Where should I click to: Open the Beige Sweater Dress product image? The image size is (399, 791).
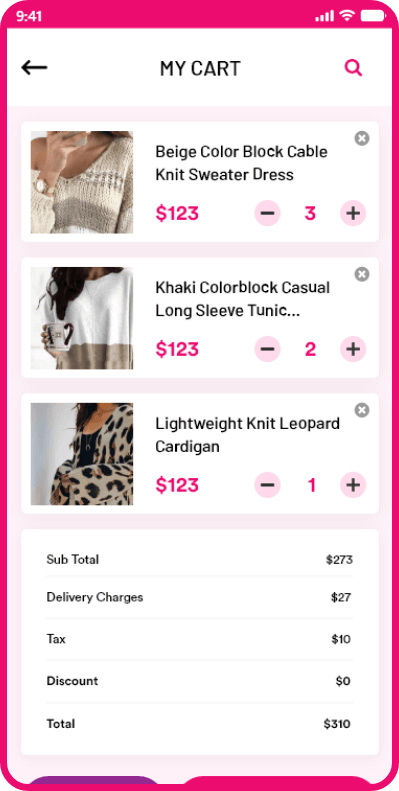82,182
